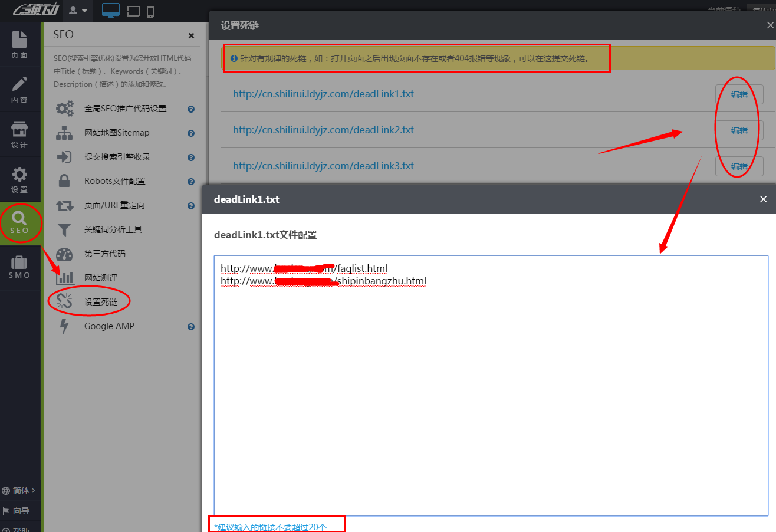Open the 向导 guide flag item

17,511
